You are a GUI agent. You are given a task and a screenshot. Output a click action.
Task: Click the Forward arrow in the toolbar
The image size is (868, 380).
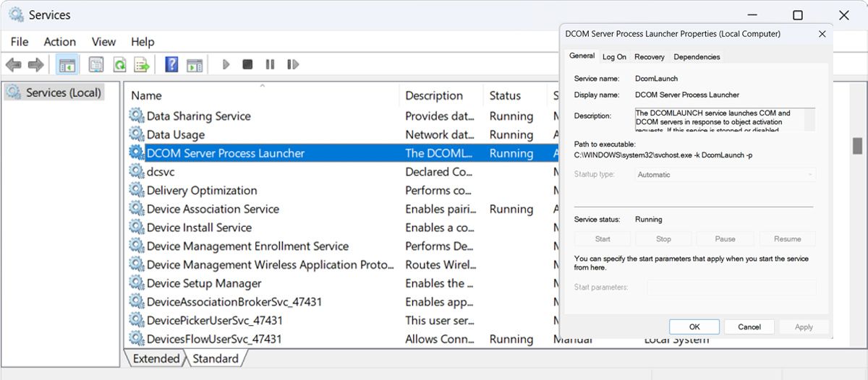(x=36, y=65)
